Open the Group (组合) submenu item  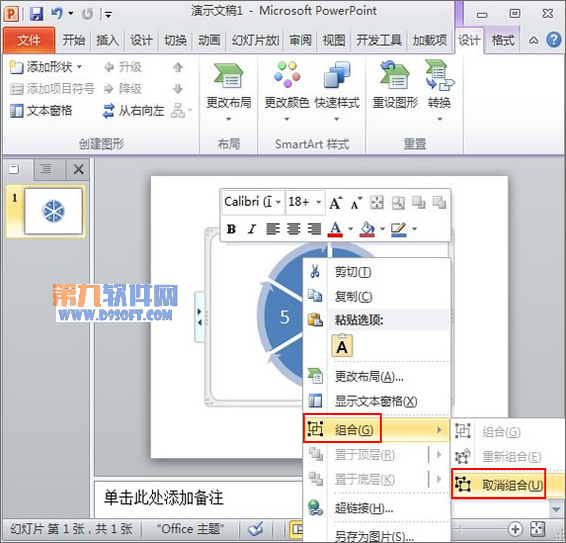(x=377, y=429)
